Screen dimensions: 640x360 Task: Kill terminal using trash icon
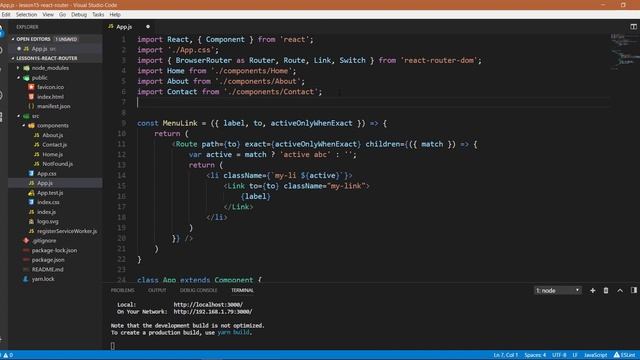coord(606,290)
